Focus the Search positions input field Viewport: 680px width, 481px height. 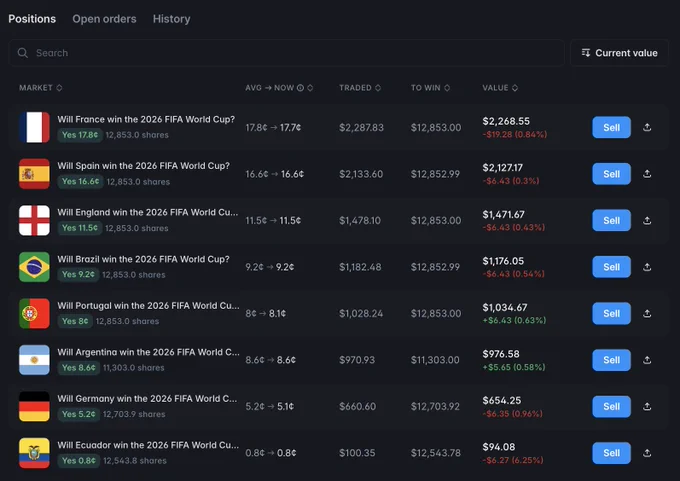coord(286,53)
